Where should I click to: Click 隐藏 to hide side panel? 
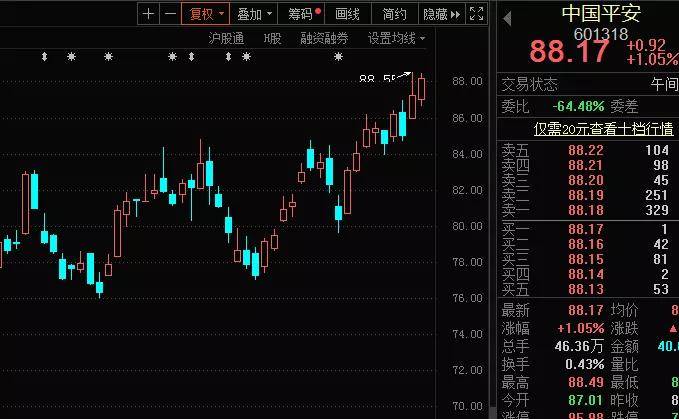pos(441,14)
